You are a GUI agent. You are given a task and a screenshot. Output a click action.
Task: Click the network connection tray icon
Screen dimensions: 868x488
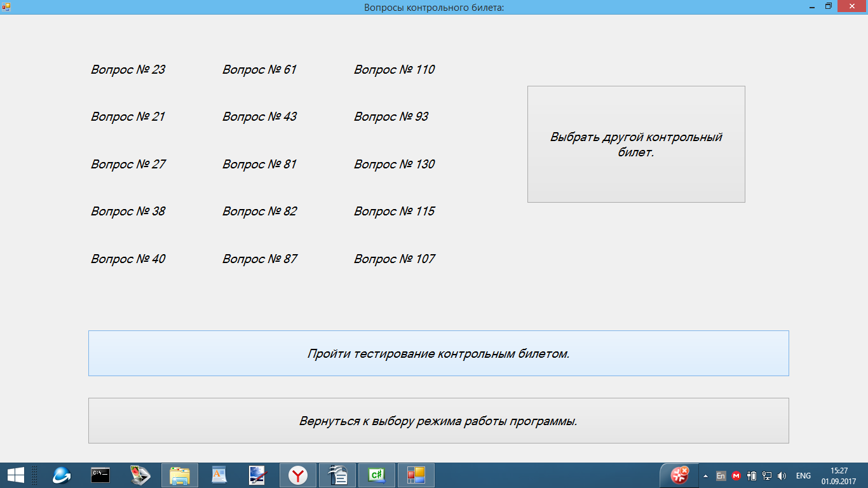(x=767, y=475)
